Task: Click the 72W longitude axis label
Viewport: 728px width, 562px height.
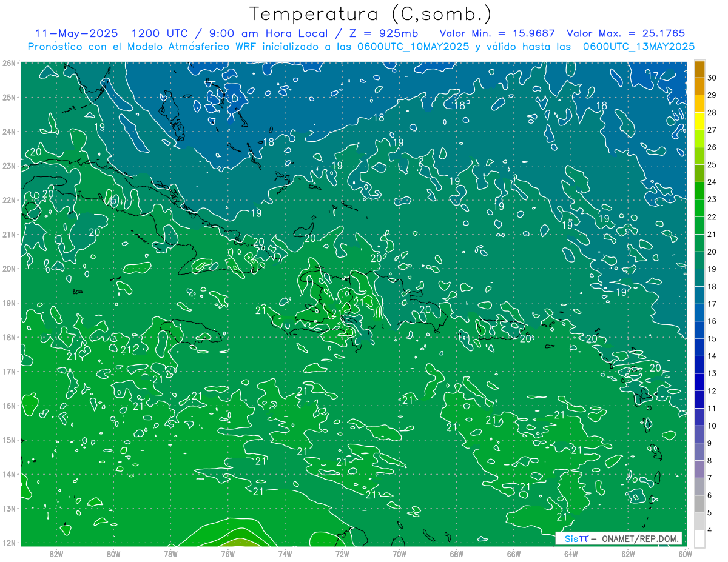Action: pyautogui.click(x=342, y=554)
